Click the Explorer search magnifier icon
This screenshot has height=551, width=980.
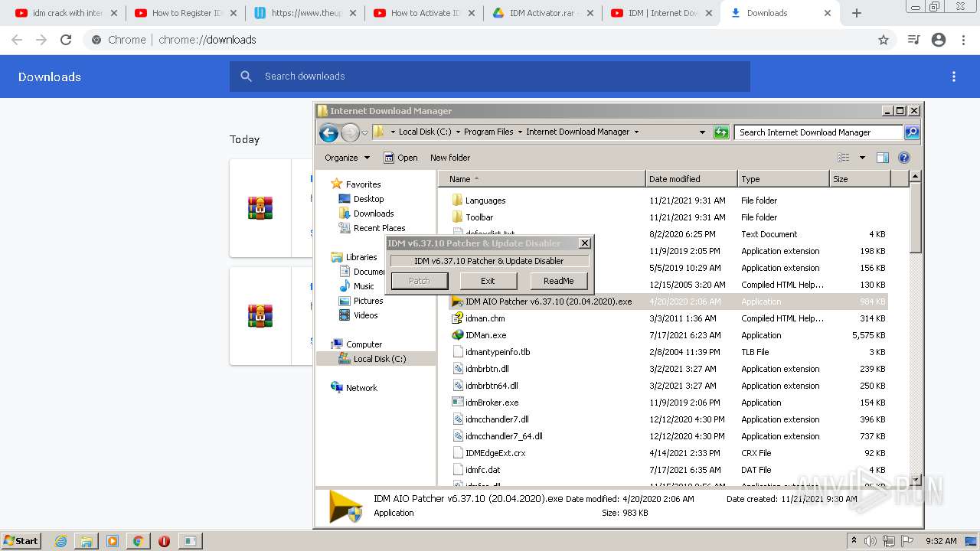(911, 132)
